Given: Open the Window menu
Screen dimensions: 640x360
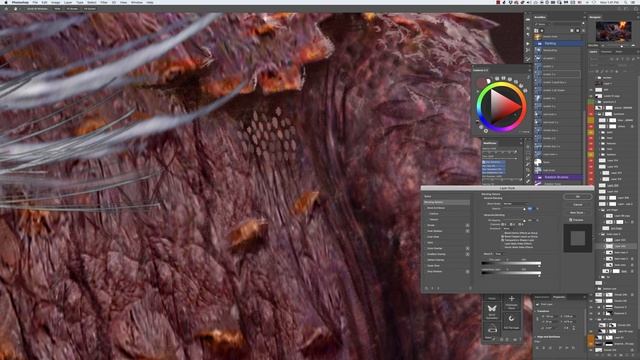Looking at the screenshot, I should pos(137,2).
